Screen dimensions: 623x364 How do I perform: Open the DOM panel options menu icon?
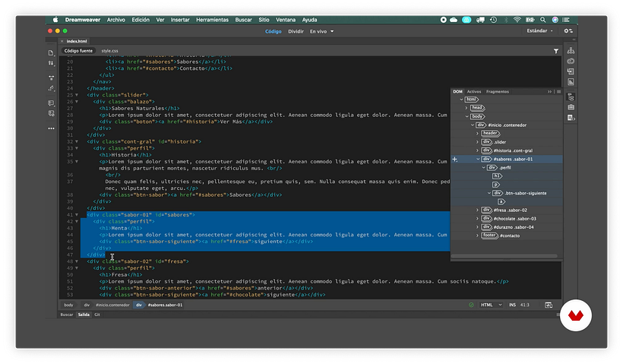(558, 91)
